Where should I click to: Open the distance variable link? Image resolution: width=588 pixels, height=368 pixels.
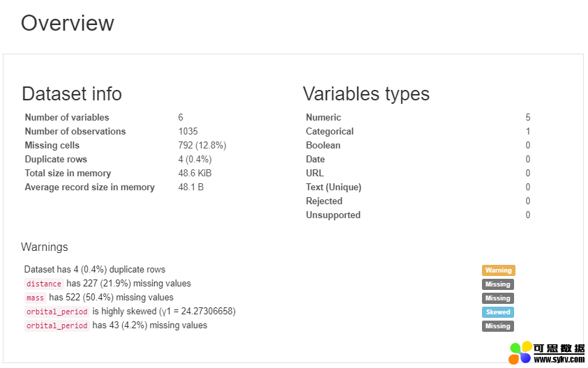[x=44, y=284]
